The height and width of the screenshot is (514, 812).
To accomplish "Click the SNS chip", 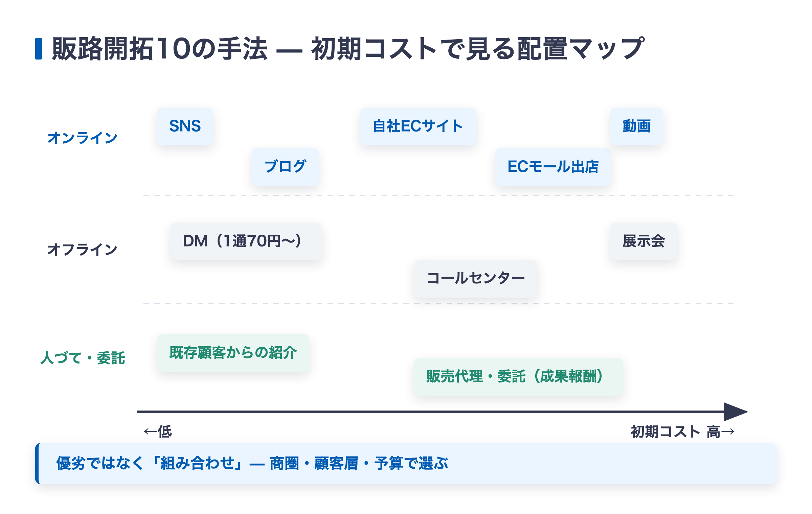I will coord(185,126).
